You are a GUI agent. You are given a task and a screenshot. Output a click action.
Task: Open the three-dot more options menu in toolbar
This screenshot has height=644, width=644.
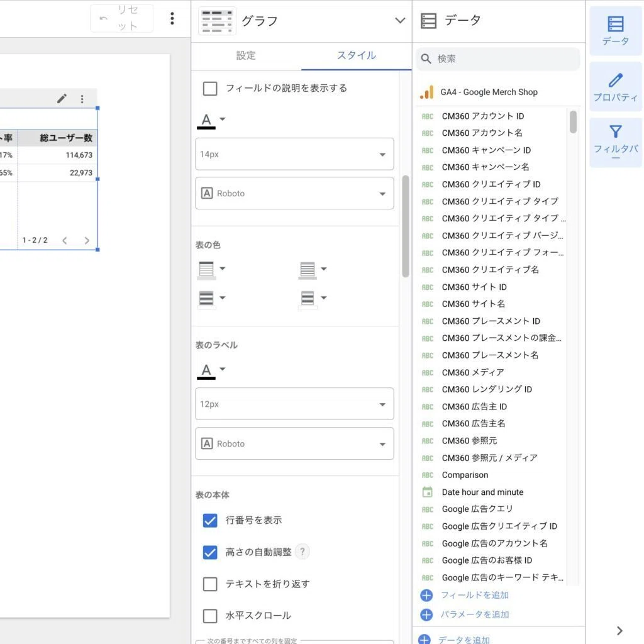pyautogui.click(x=172, y=18)
